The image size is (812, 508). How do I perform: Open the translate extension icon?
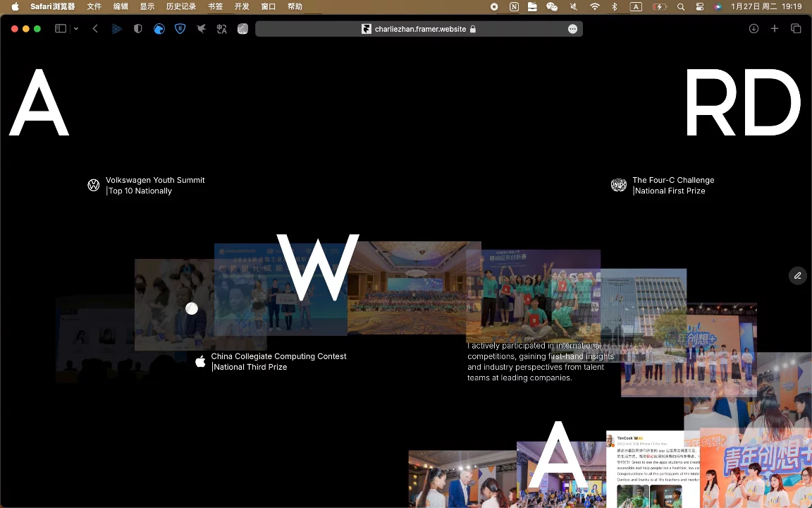point(221,29)
